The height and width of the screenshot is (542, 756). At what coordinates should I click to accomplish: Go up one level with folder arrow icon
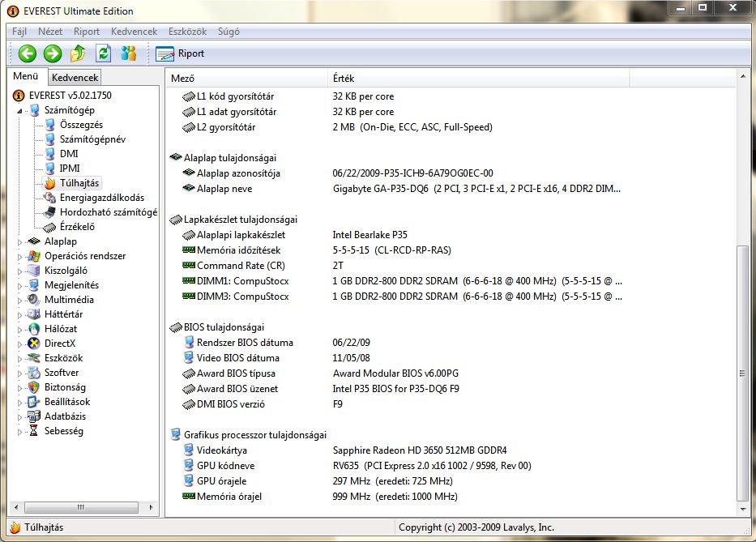point(78,53)
